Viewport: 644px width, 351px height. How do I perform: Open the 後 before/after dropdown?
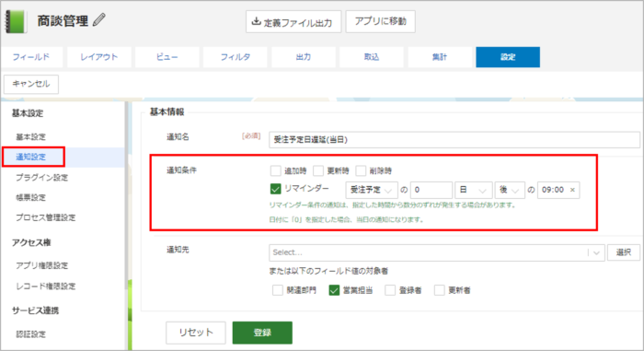(510, 190)
